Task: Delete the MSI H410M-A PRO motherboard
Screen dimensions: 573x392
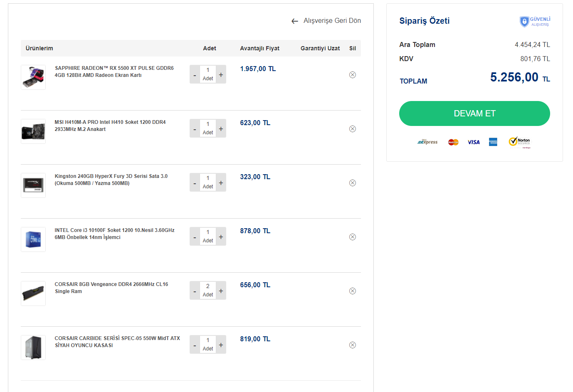Action: coord(353,129)
